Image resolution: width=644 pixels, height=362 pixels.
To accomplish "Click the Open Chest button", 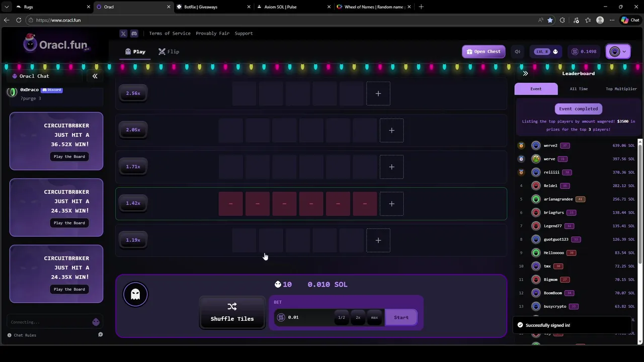I will [484, 51].
